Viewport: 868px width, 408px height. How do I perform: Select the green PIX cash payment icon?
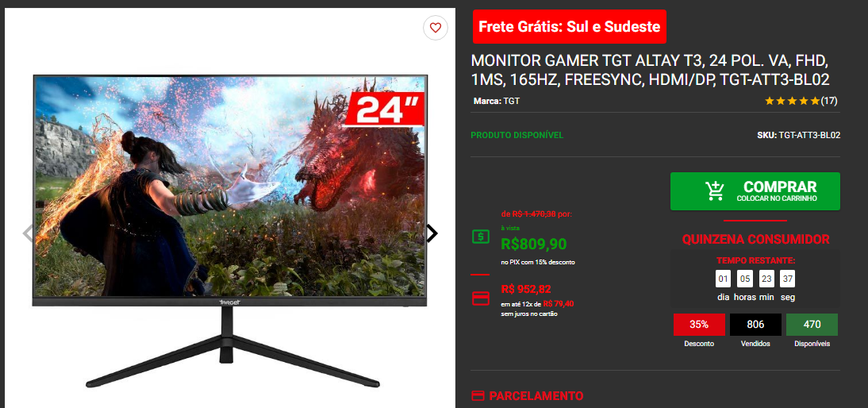click(481, 237)
